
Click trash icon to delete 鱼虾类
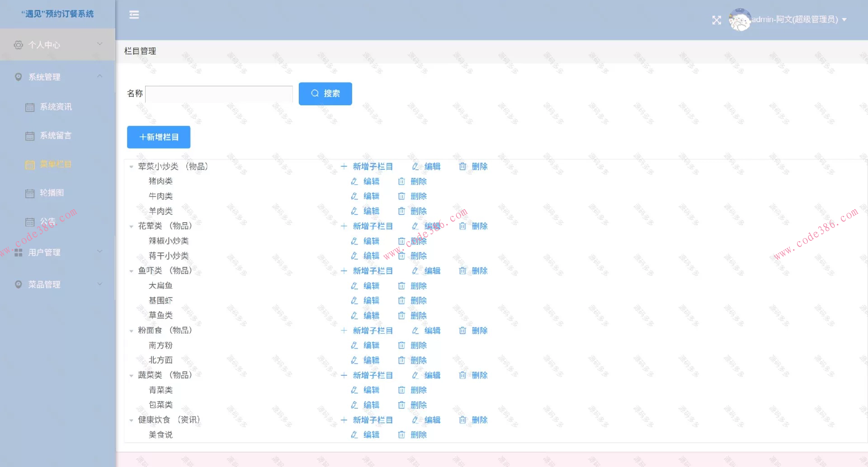point(462,271)
